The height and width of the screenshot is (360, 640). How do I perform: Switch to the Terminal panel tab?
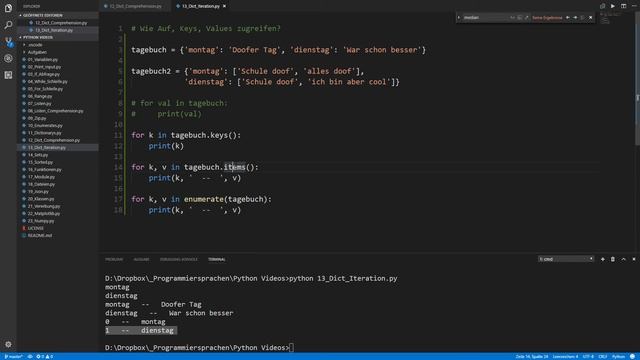pyautogui.click(x=216, y=259)
